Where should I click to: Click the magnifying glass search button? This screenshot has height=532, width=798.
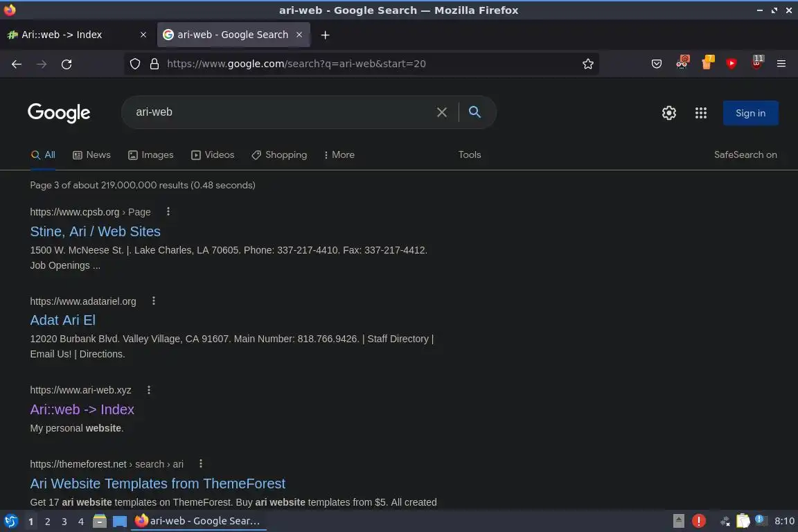[x=475, y=112]
